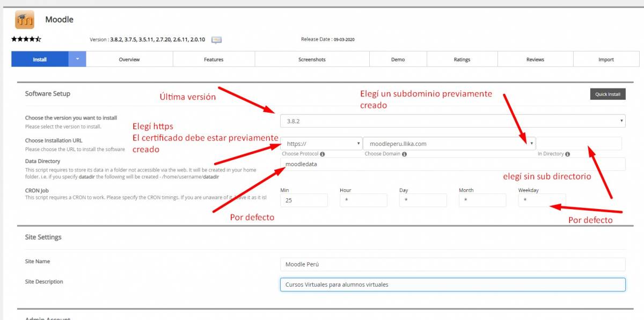Image resolution: width=644 pixels, height=320 pixels.
Task: Open the Install tab
Action: click(40, 59)
